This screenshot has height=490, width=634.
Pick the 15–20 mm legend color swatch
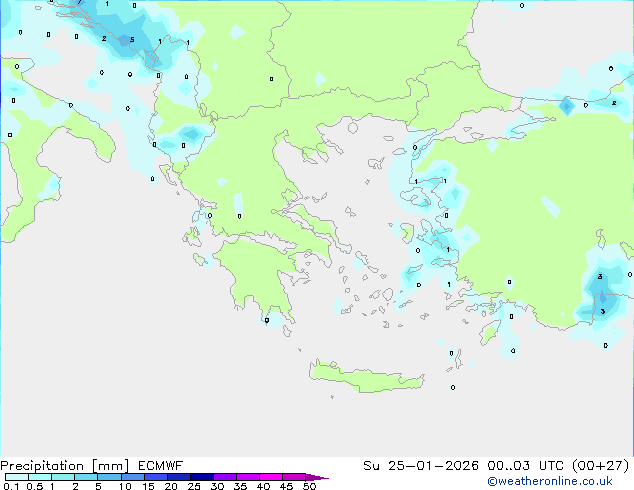pyautogui.click(x=155, y=477)
